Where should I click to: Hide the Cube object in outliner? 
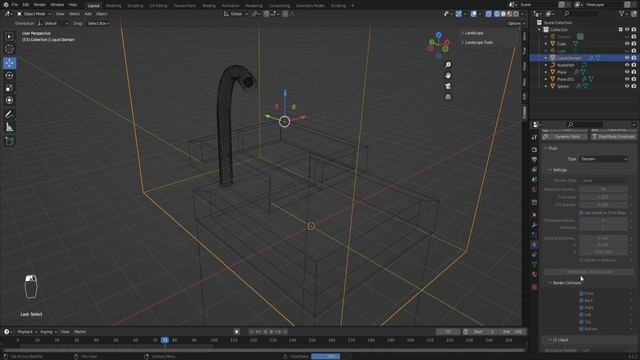tap(627, 44)
